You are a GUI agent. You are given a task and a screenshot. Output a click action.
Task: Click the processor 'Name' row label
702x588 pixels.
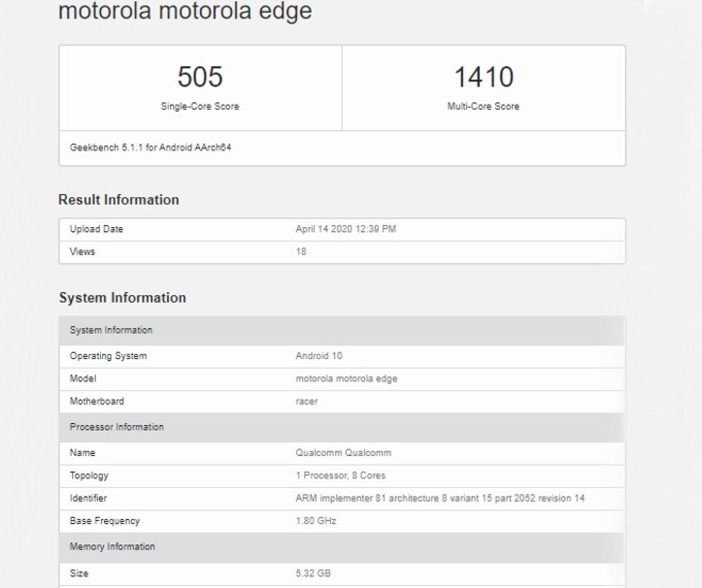click(83, 453)
